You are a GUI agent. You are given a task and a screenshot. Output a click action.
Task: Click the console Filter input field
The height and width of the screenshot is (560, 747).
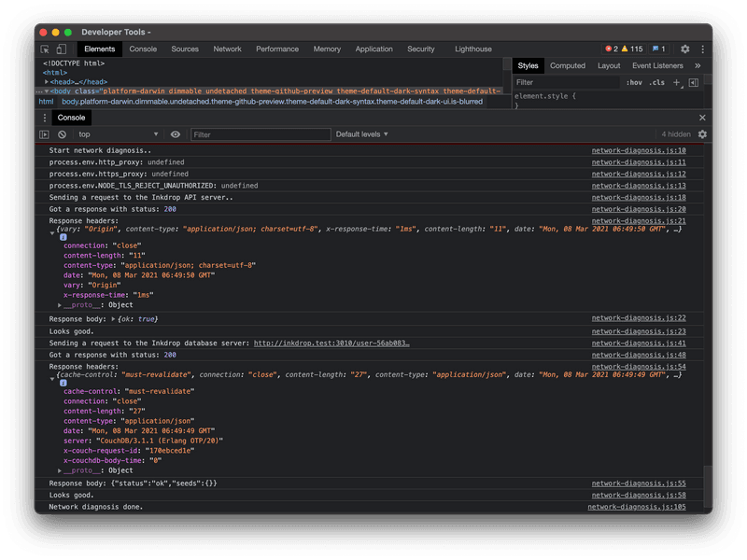tap(261, 134)
